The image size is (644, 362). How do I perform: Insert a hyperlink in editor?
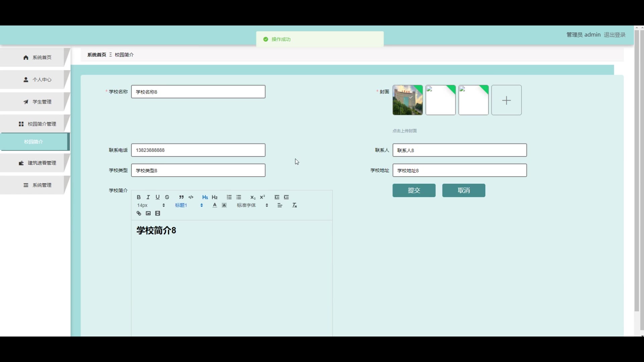pos(139,214)
